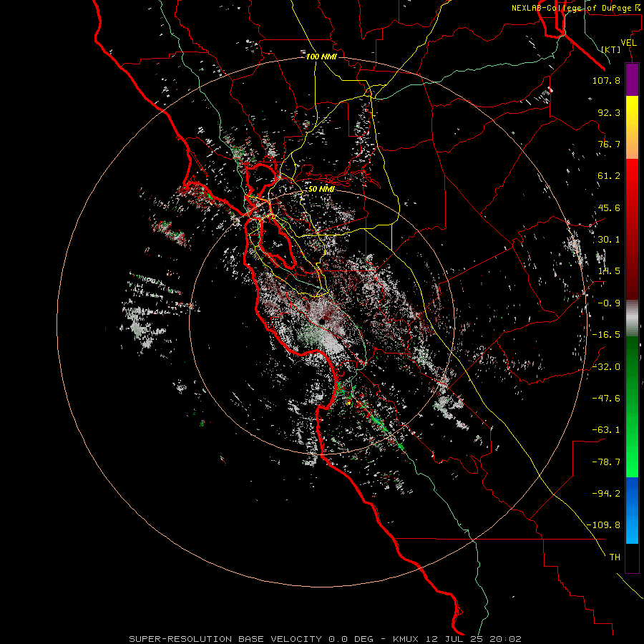The width and height of the screenshot is (644, 644).
Task: Pick the black TH segment of the color bar
Action: point(632,557)
